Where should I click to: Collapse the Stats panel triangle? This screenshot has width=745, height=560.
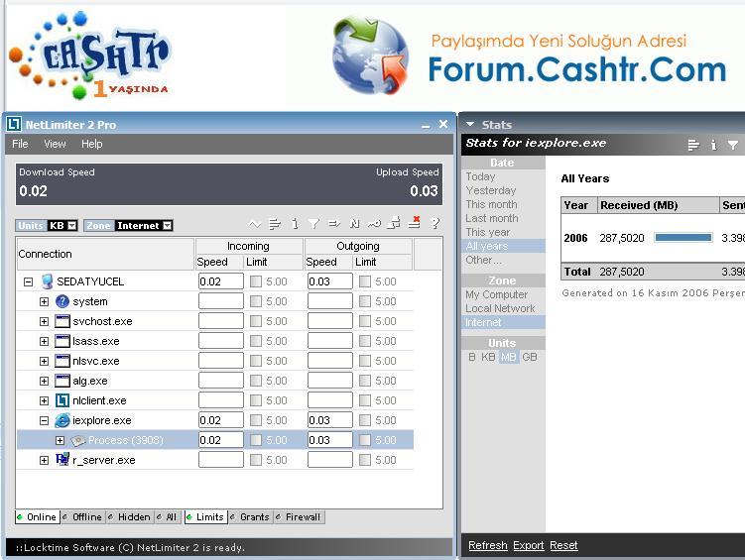click(x=470, y=124)
